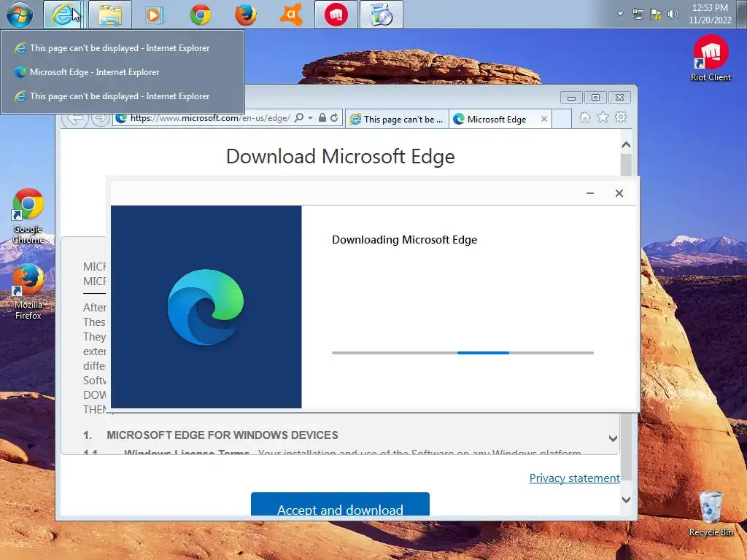Open Firefox from the taskbar
Screen dimensions: 747x560
point(246,15)
